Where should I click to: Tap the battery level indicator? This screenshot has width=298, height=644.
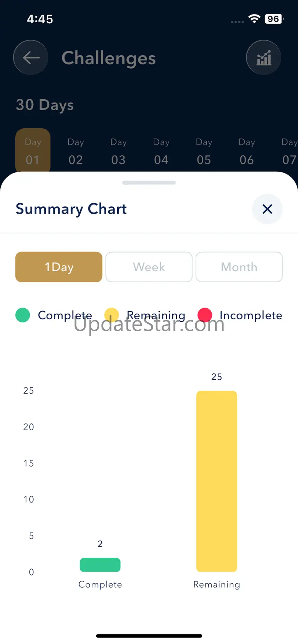pos(274,19)
